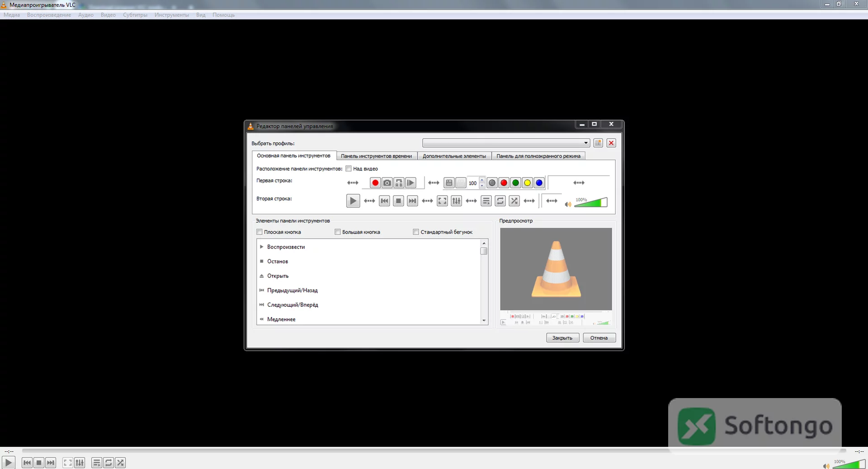Decrease teletext page number spinner down arrow
This screenshot has width=868, height=469.
482,186
